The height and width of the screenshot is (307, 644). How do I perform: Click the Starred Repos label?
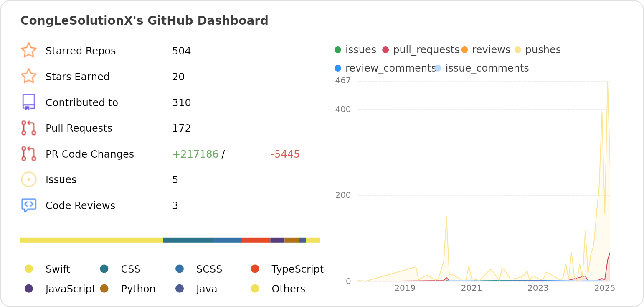point(81,51)
